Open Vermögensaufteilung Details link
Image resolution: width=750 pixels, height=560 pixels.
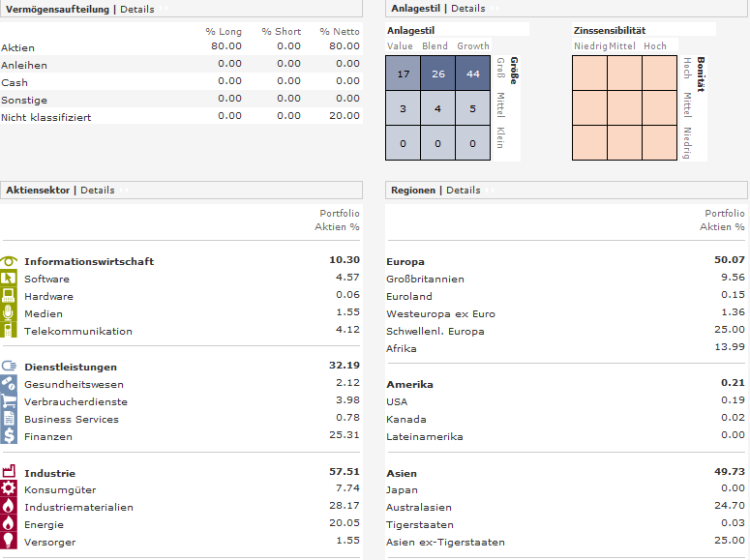(136, 9)
